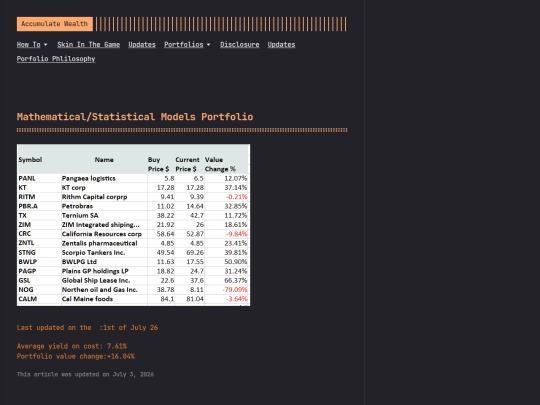Click the Last updated on the 1st of July text
540x405 pixels.
pyautogui.click(x=87, y=328)
